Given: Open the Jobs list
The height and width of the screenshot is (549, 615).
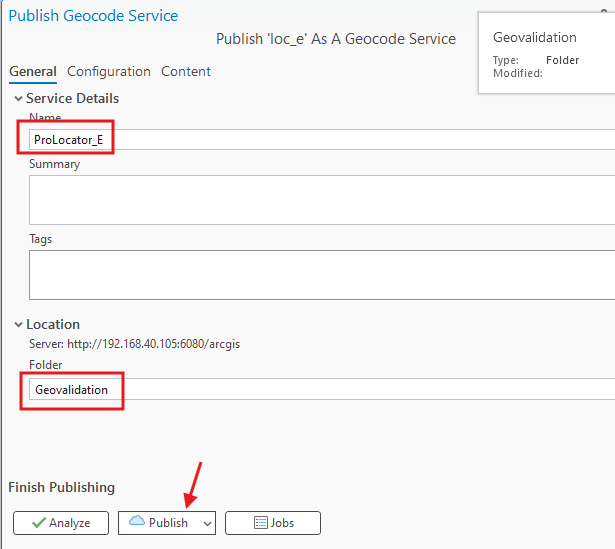Looking at the screenshot, I should pyautogui.click(x=273, y=523).
